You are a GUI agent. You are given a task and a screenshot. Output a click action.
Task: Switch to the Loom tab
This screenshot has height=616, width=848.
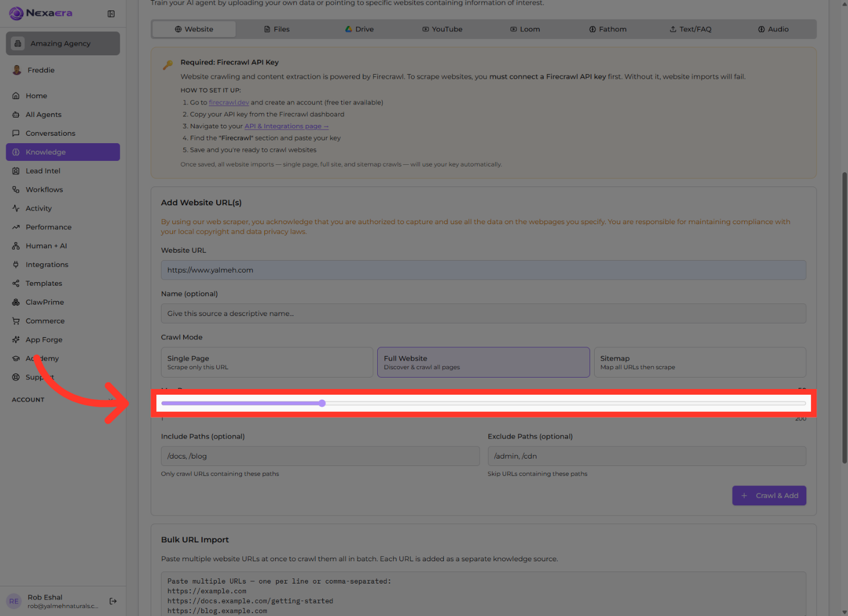click(x=525, y=29)
